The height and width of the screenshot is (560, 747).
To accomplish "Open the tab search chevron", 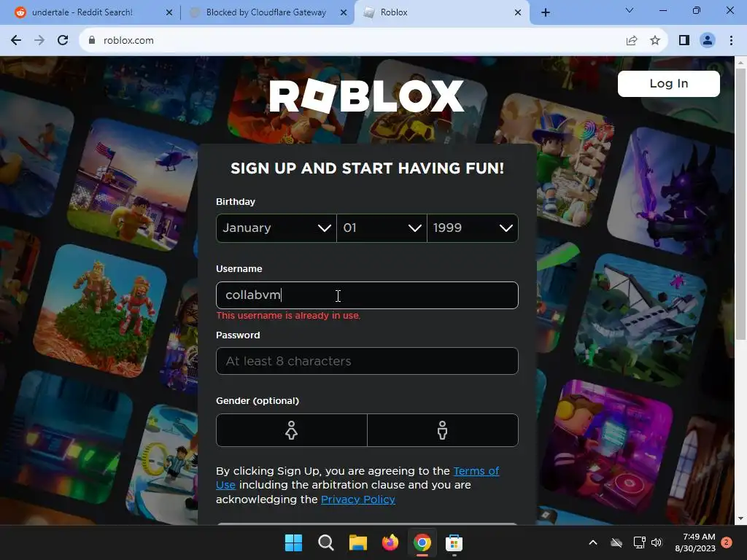I will [x=630, y=10].
